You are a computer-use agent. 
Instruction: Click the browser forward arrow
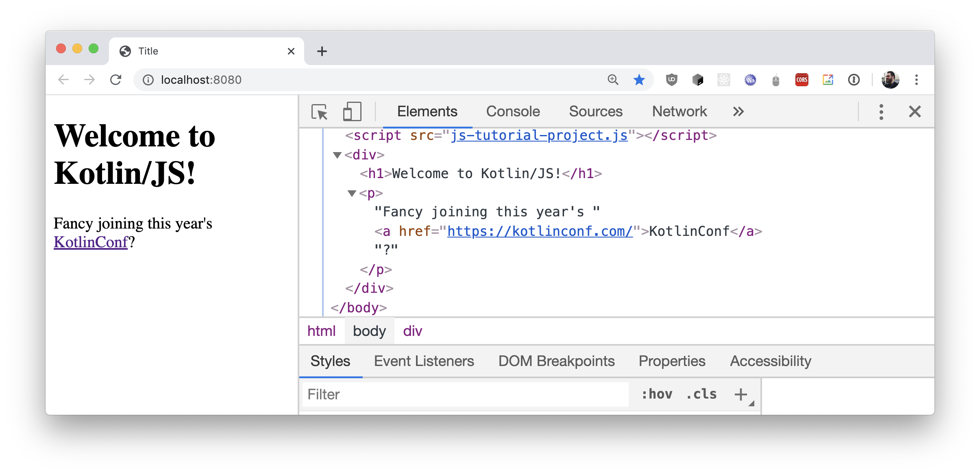tap(89, 80)
